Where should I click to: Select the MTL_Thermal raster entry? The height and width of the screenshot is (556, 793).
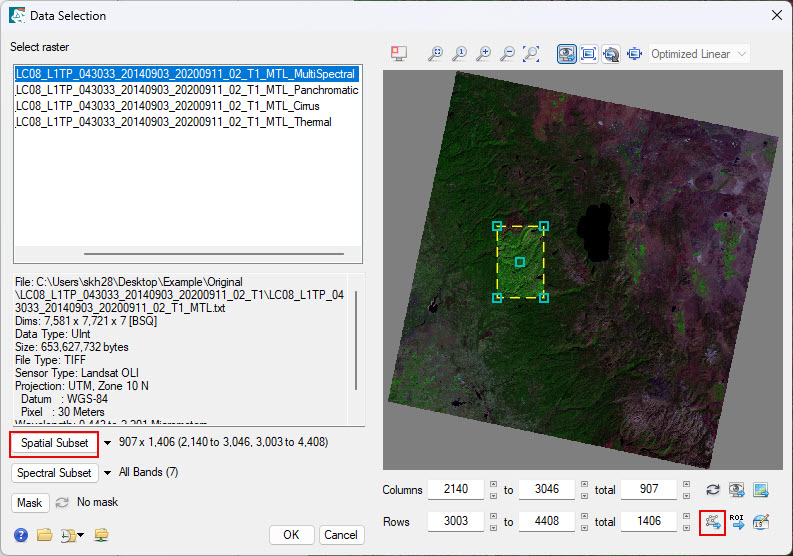click(187, 122)
